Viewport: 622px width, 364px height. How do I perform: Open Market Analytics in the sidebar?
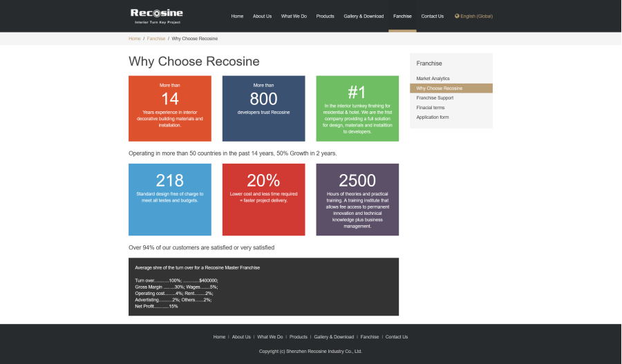(433, 79)
